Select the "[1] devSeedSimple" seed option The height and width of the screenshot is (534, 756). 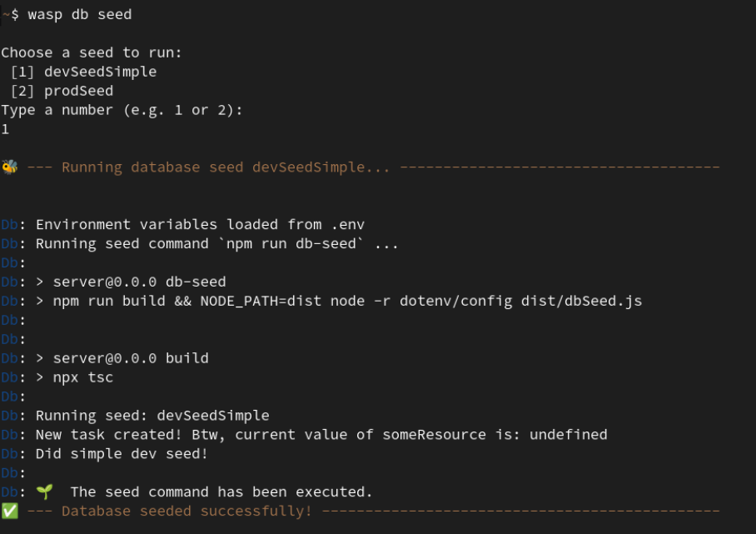click(x=83, y=72)
